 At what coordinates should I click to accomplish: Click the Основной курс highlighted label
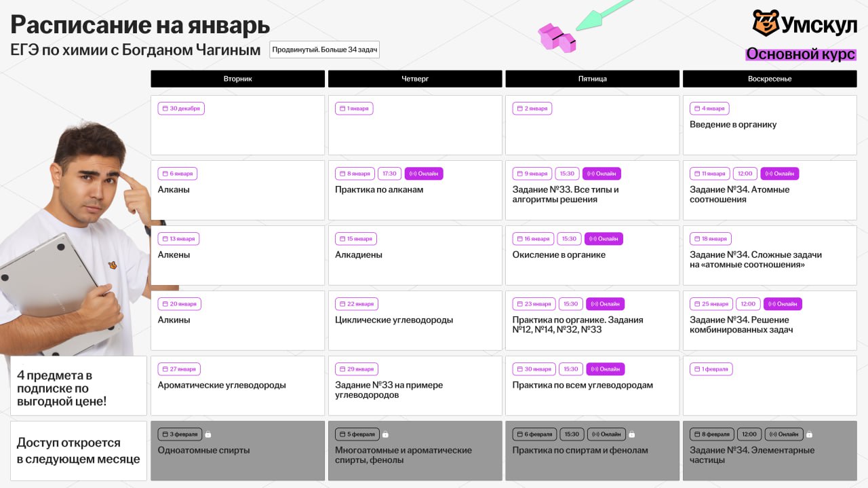pos(800,54)
